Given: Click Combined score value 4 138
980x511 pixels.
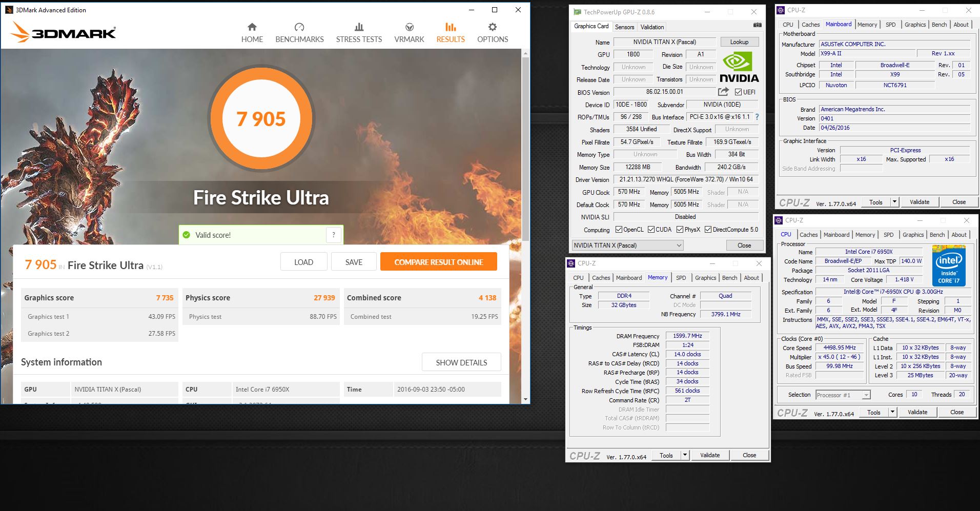Looking at the screenshot, I should (x=487, y=298).
